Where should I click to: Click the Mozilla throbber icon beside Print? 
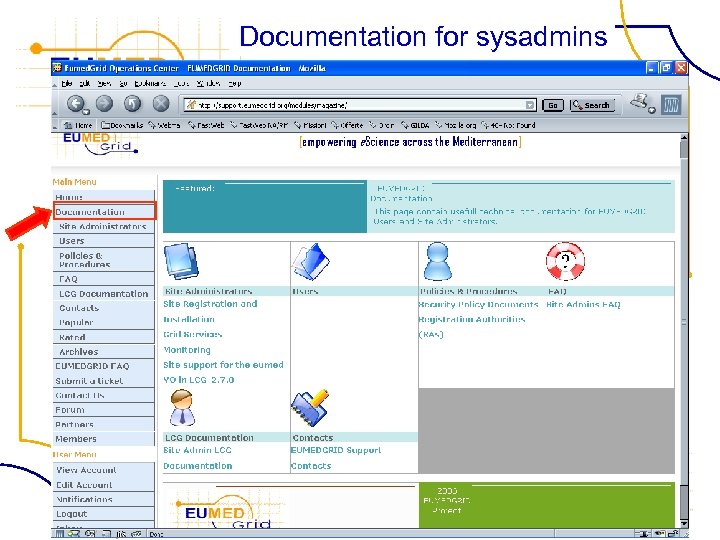tap(671, 105)
